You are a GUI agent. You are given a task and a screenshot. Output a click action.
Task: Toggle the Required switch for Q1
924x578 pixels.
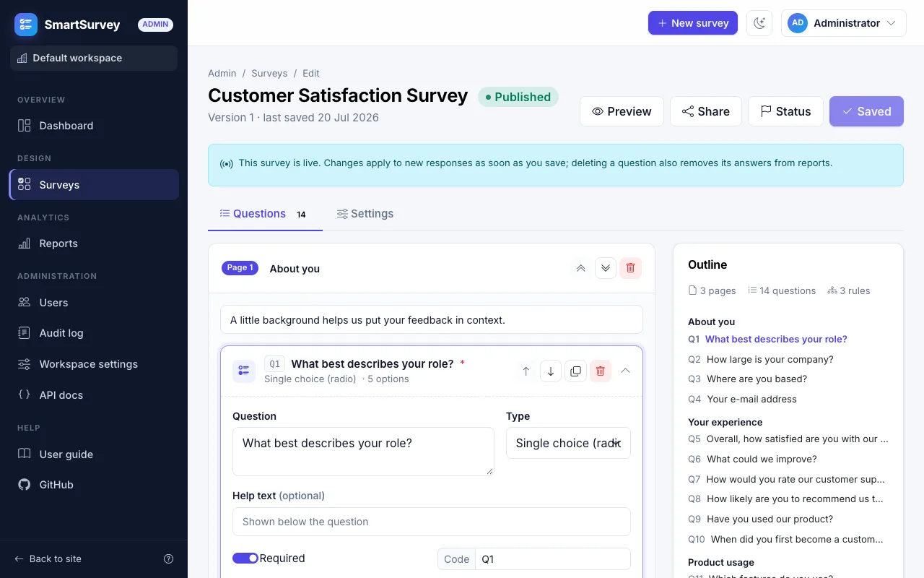pyautogui.click(x=245, y=558)
